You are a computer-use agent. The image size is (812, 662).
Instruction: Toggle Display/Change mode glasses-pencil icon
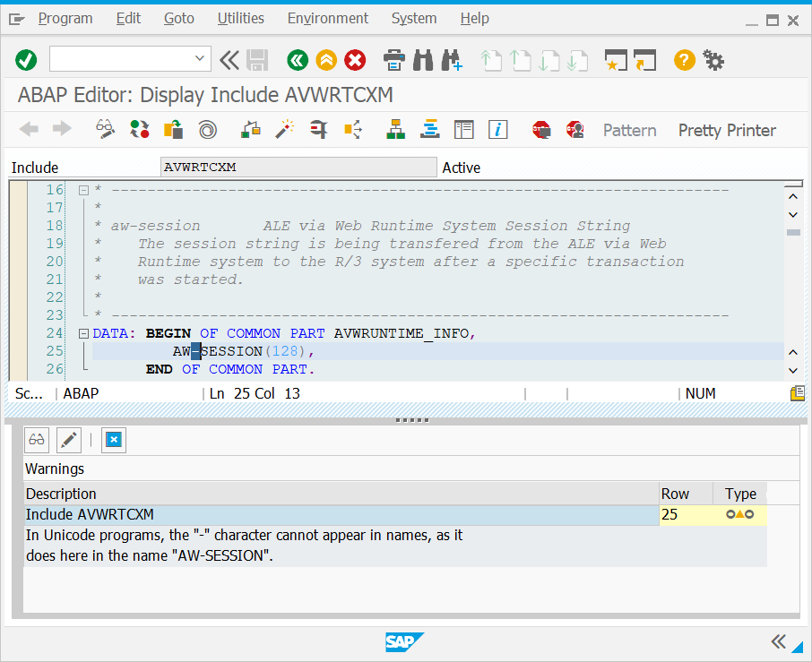pos(106,129)
